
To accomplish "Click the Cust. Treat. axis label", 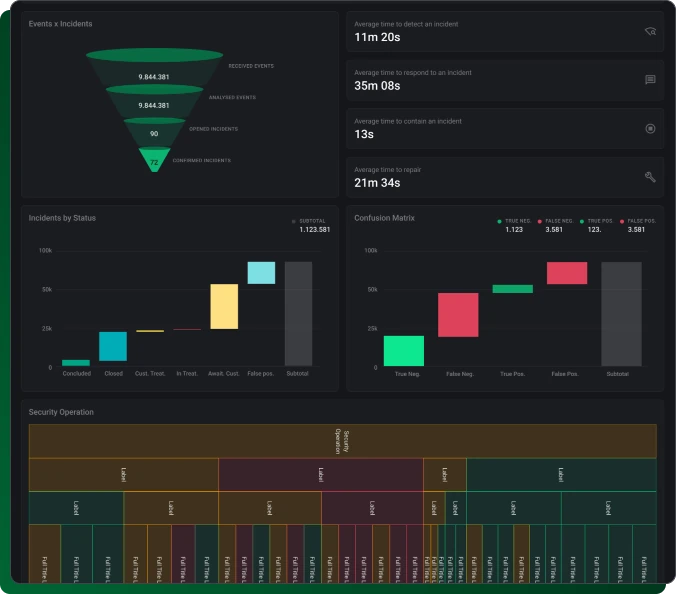I will 150,374.
